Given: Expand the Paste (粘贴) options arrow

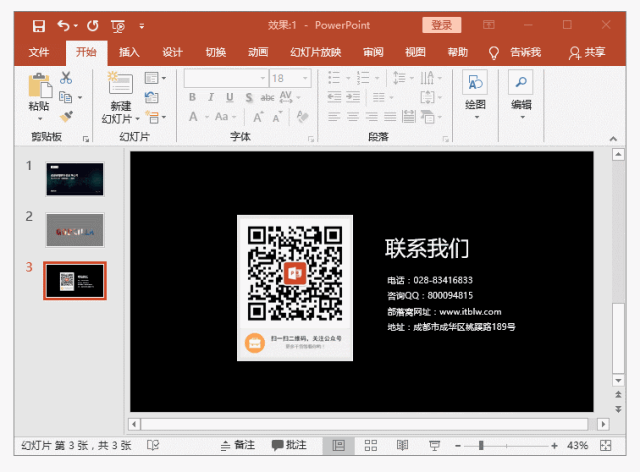Looking at the screenshot, I should pyautogui.click(x=39, y=119).
